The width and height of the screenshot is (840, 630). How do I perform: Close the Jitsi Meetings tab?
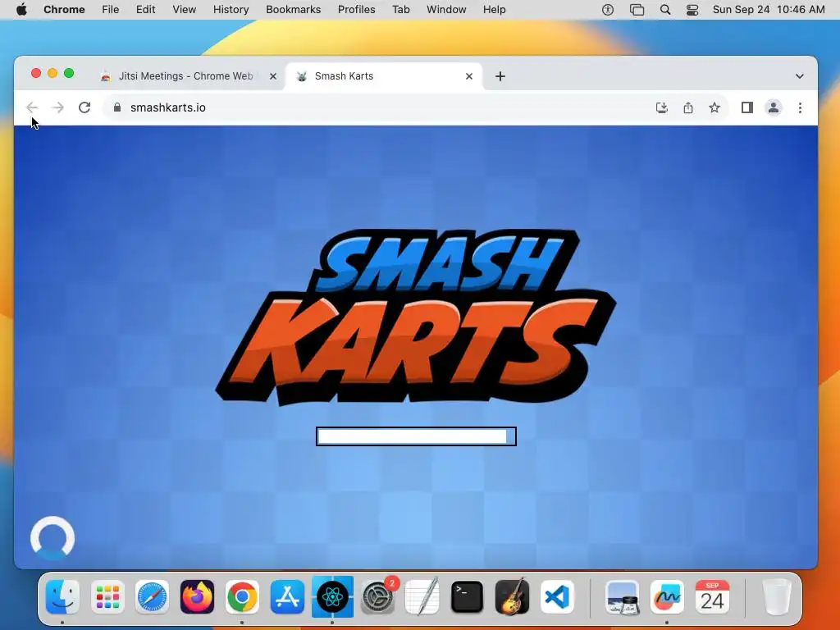[272, 76]
